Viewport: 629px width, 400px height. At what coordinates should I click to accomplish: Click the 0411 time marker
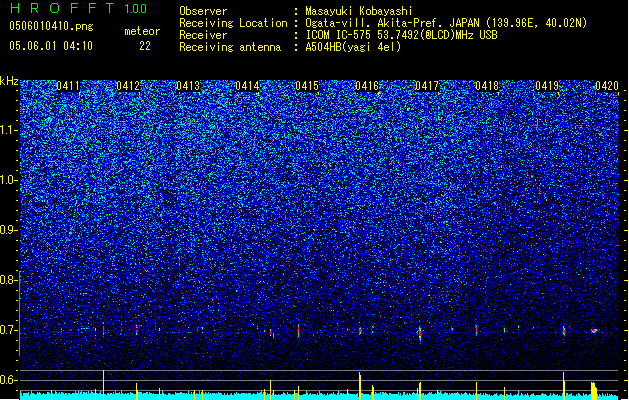[x=68, y=86]
